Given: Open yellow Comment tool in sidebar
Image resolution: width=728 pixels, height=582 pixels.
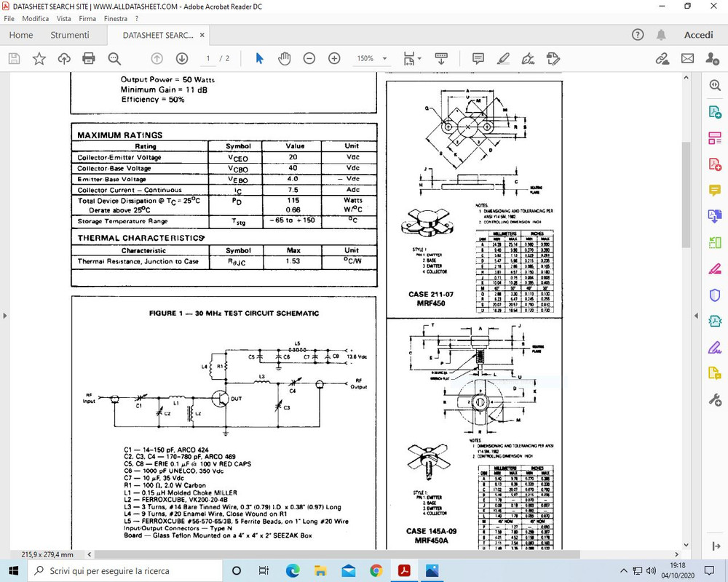Looking at the screenshot, I should tap(715, 190).
